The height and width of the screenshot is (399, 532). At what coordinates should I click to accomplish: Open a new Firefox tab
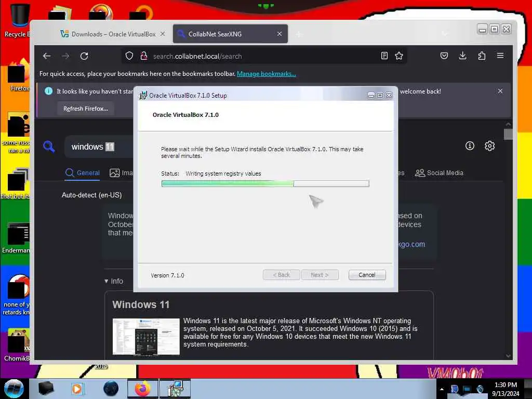299,34
